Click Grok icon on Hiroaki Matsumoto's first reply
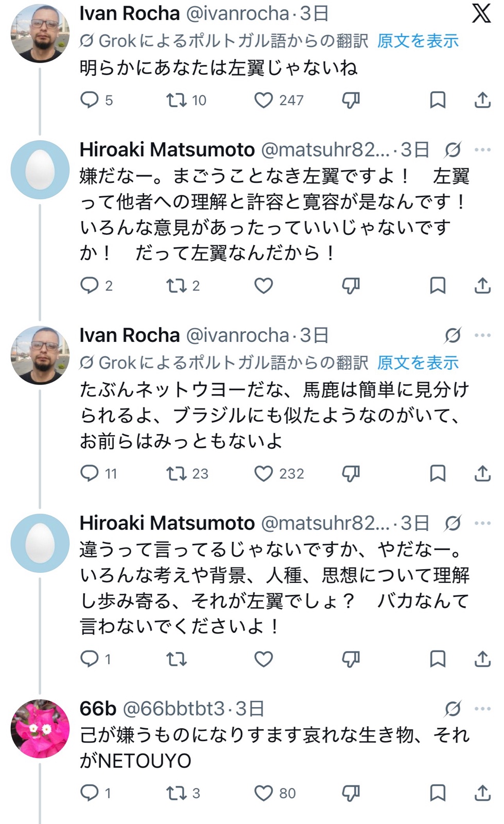 pos(453,150)
